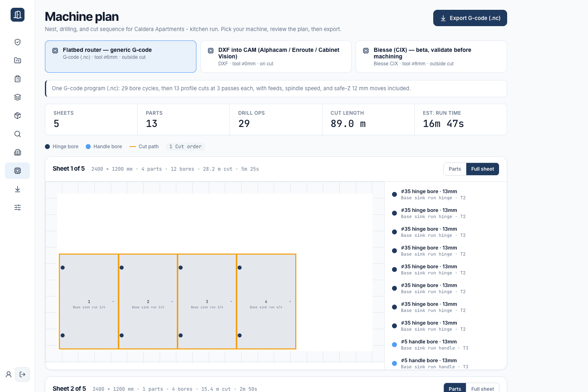
Task: Select part Base sink run 1/4
Action: pos(89,302)
